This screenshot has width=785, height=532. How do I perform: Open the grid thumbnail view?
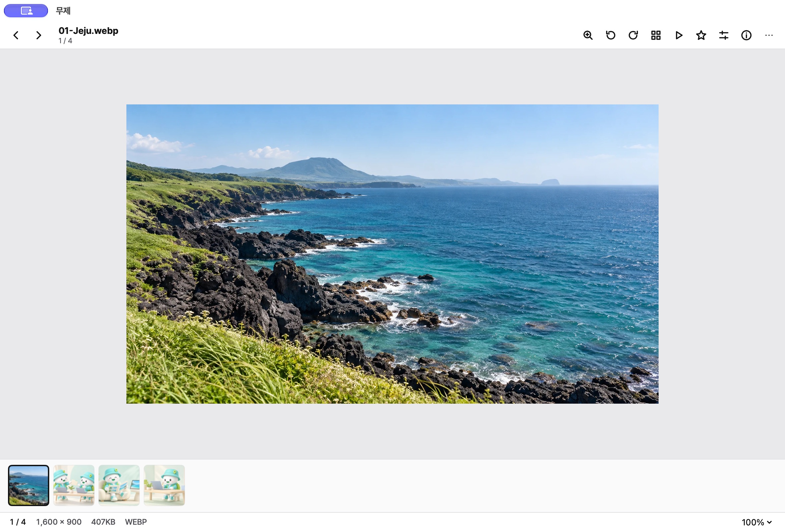[656, 35]
